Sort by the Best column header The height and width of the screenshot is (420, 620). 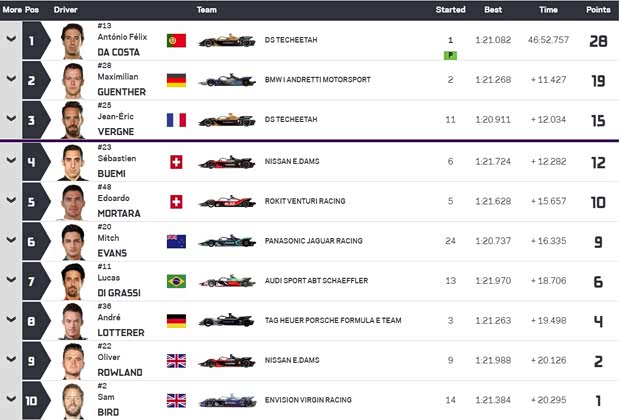492,9
